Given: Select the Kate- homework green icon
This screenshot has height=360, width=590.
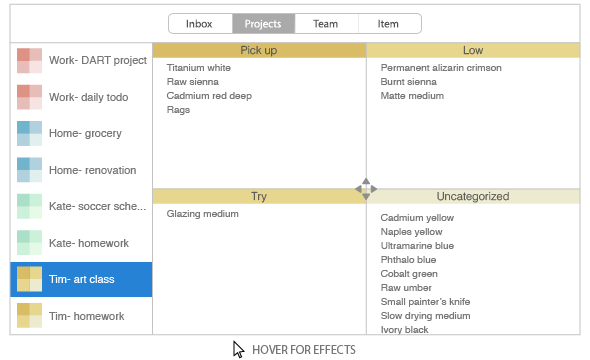Looking at the screenshot, I should point(29,243).
